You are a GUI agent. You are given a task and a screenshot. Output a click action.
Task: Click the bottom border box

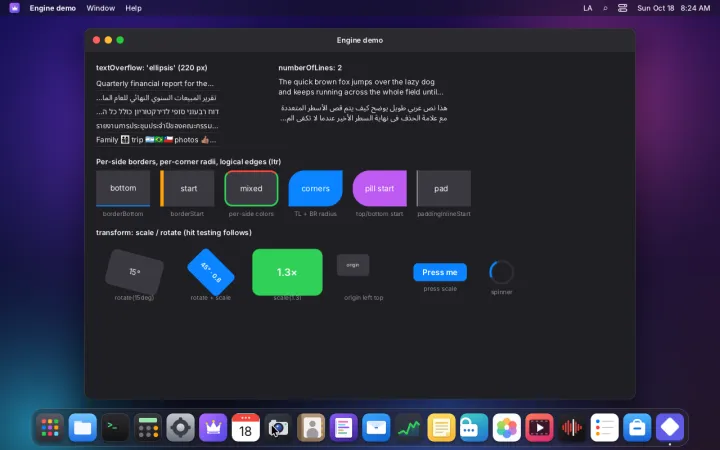pos(123,188)
